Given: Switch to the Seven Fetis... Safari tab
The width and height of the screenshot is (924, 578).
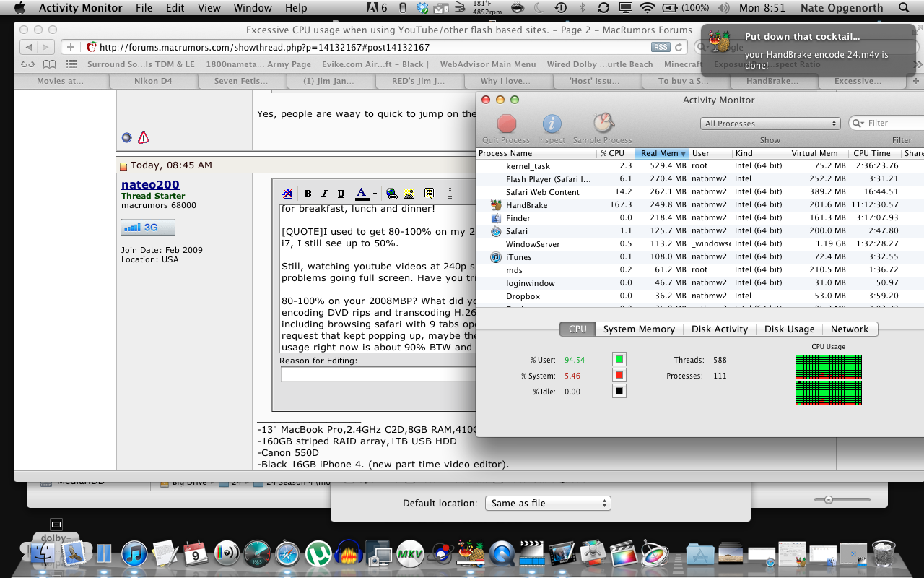Looking at the screenshot, I should 240,81.
